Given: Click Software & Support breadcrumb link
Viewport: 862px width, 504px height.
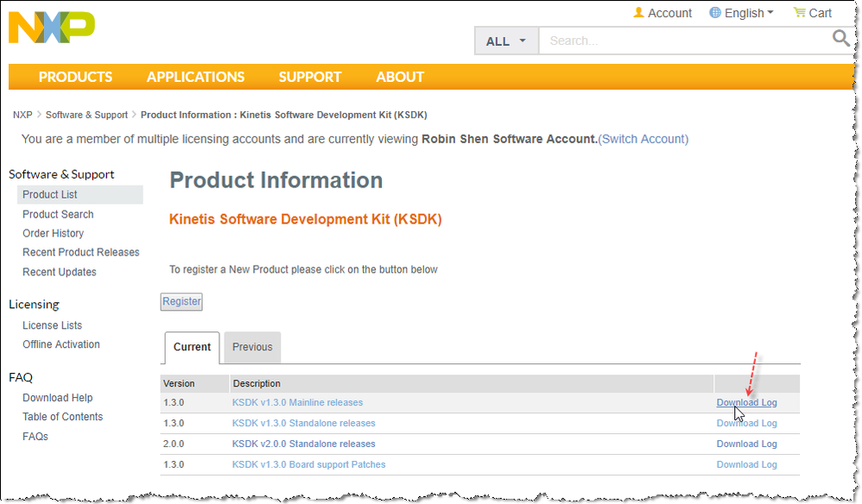Looking at the screenshot, I should (86, 115).
